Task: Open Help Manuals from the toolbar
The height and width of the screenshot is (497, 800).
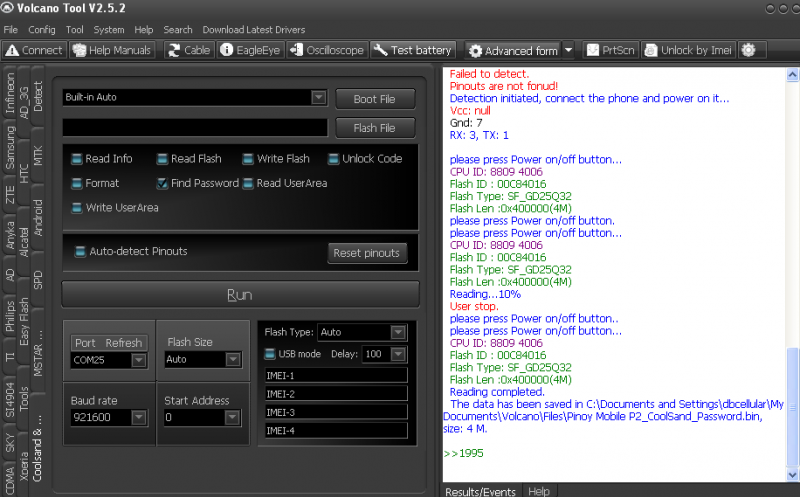Action: [112, 50]
